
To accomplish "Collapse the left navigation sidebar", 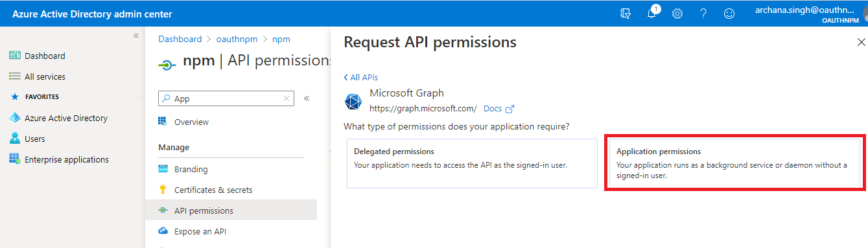I will [x=136, y=36].
